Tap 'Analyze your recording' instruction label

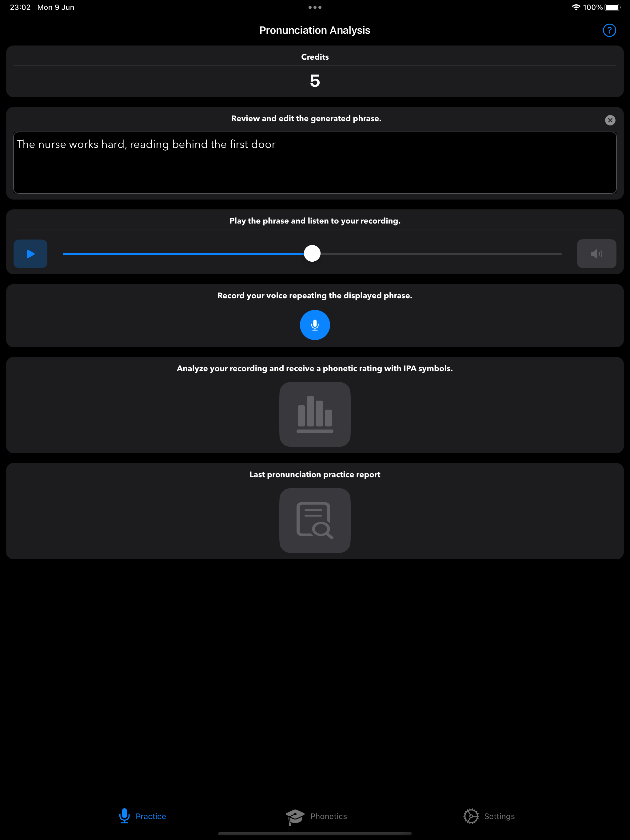(x=315, y=368)
